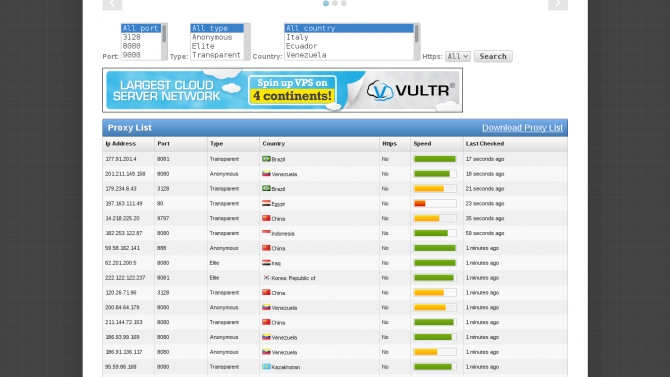Click the Kazakhstan flag icon
Image resolution: width=670 pixels, height=377 pixels.
266,366
